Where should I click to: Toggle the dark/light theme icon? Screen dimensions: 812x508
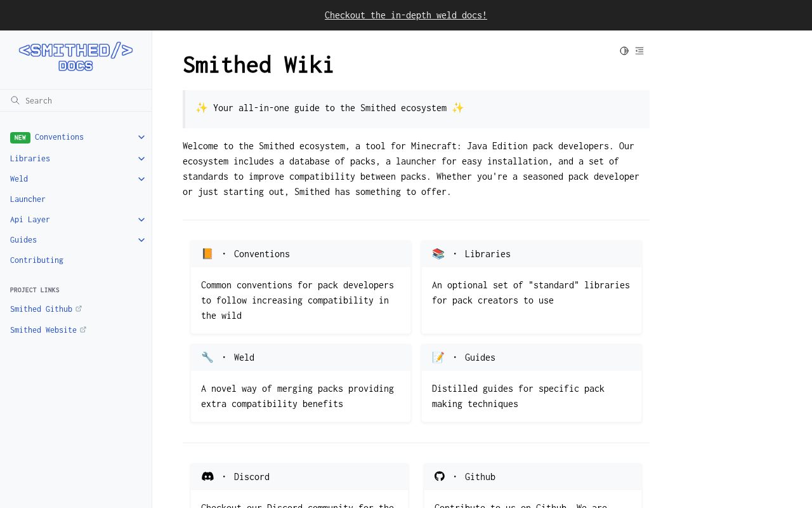624,51
